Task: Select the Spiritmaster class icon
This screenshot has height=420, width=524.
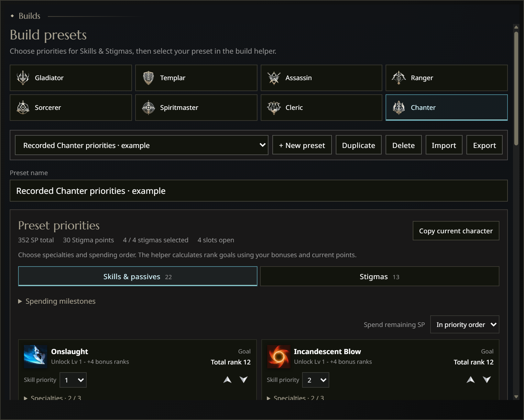Action: click(148, 108)
